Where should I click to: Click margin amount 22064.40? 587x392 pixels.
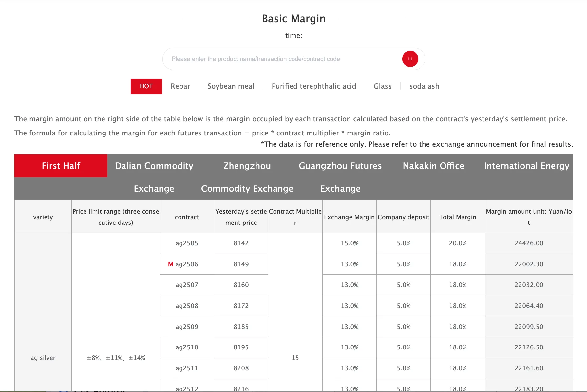click(529, 306)
